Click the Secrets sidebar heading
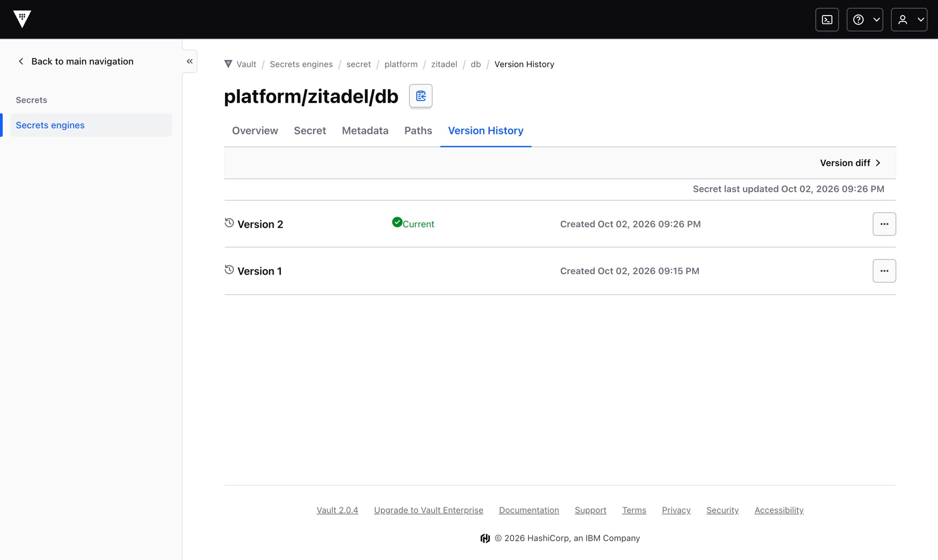Viewport: 938px width, 560px height. tap(31, 100)
